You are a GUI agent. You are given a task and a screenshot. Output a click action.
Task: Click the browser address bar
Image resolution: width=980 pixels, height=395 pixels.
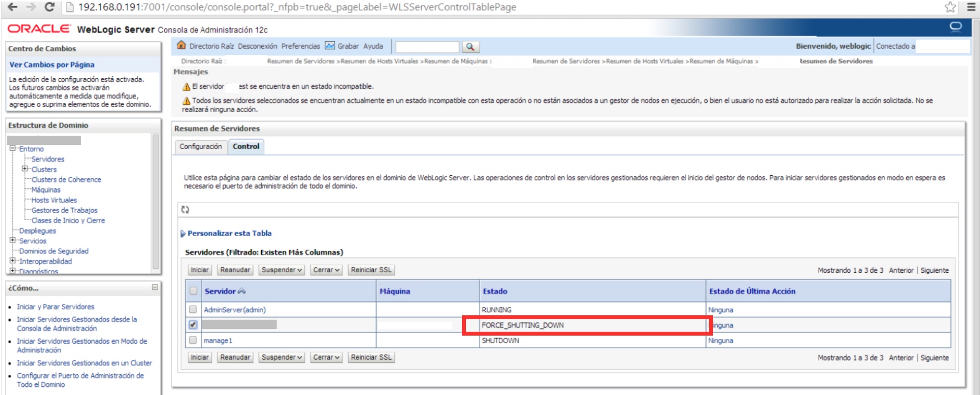point(502,7)
